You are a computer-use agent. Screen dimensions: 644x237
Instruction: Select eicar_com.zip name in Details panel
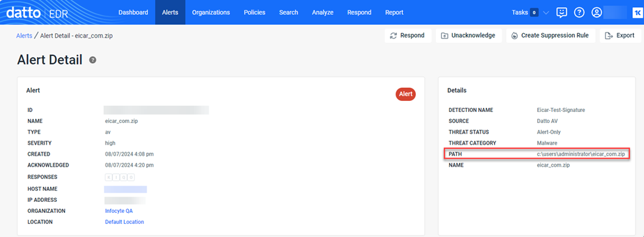coord(553,165)
